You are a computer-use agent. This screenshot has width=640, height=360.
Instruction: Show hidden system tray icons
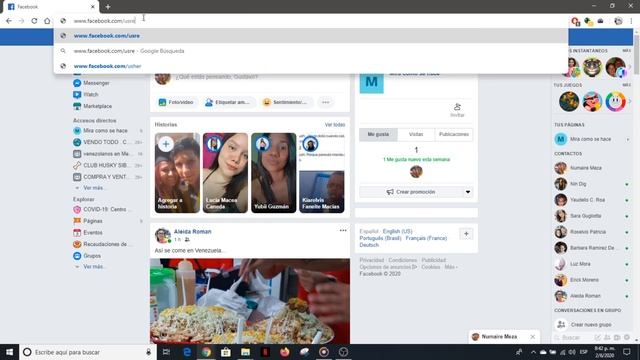coord(533,352)
